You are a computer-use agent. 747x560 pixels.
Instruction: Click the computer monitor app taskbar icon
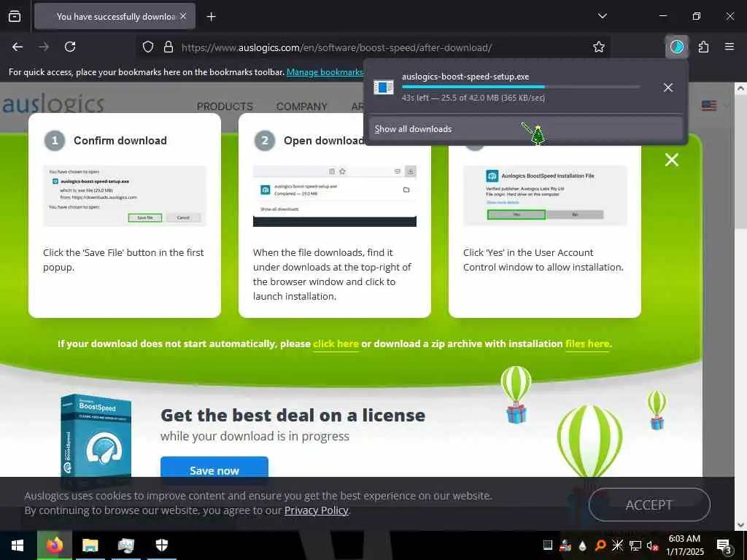[x=125, y=545]
